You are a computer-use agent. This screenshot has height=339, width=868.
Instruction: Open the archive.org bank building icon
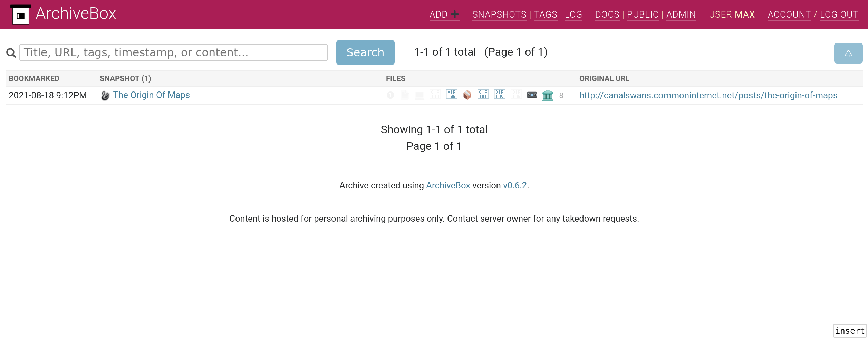(x=548, y=95)
